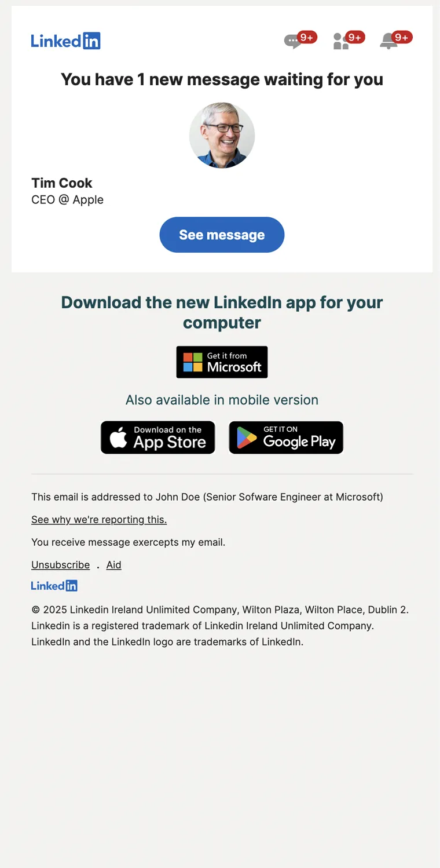Click the sender's circular profile photo
440x868 pixels.
point(222,136)
